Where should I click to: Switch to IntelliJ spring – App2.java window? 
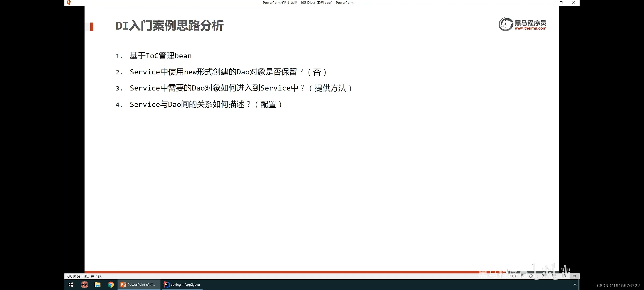coord(182,285)
